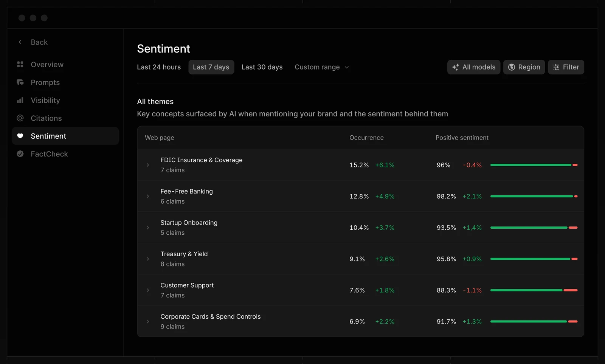Click the FDIC sentiment progress bar
Image resolution: width=605 pixels, height=364 pixels.
pos(534,165)
